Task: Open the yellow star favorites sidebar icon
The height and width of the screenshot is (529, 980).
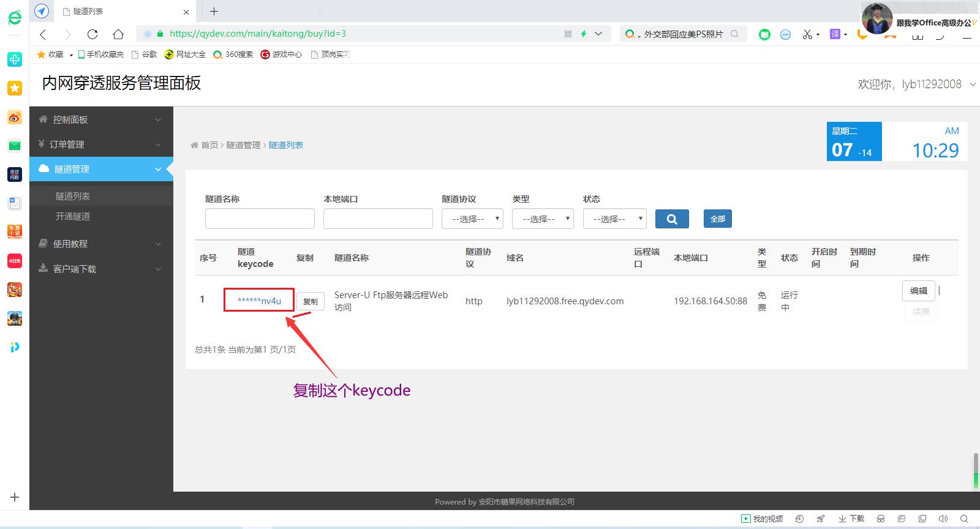Action: (15, 88)
